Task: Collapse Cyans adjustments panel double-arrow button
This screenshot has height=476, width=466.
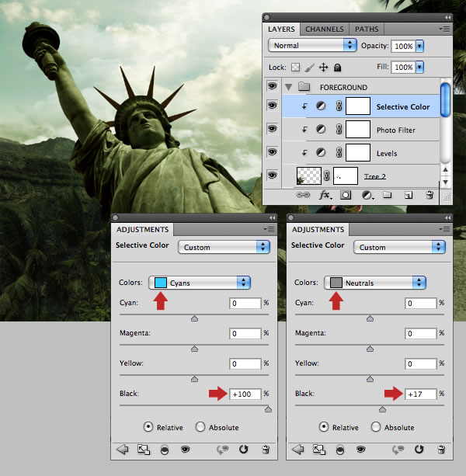Action: coord(272,218)
